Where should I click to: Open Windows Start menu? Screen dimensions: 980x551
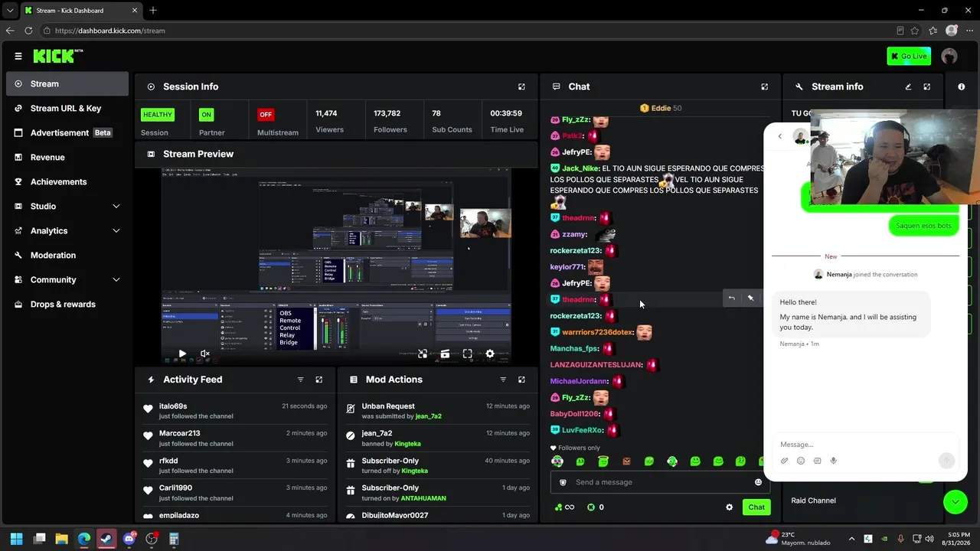click(x=17, y=539)
